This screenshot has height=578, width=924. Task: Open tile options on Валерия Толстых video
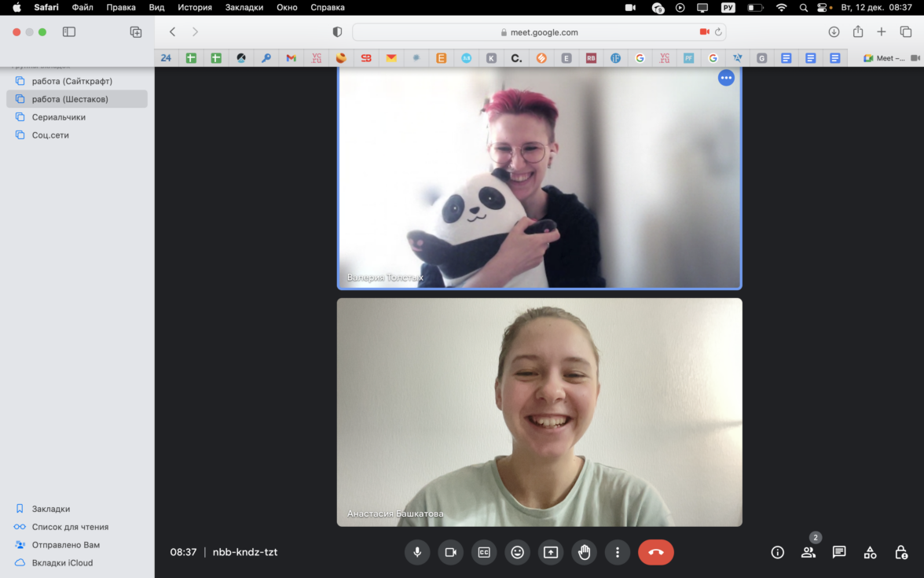pyautogui.click(x=726, y=78)
